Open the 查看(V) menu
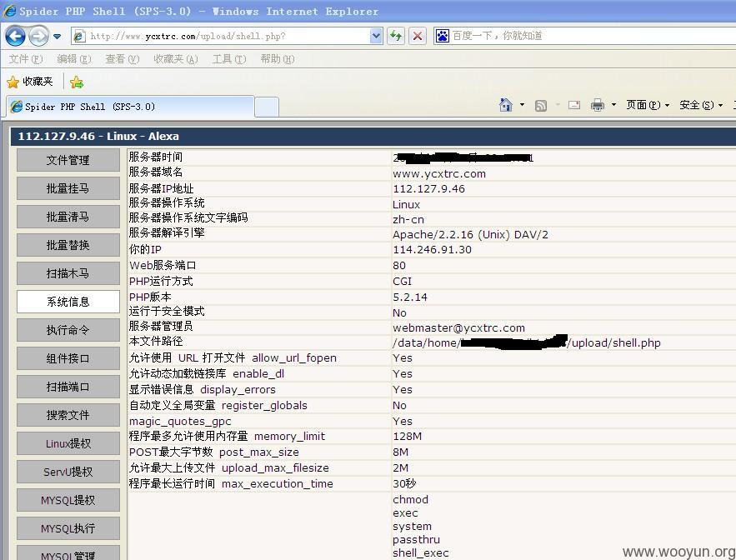 (123, 59)
